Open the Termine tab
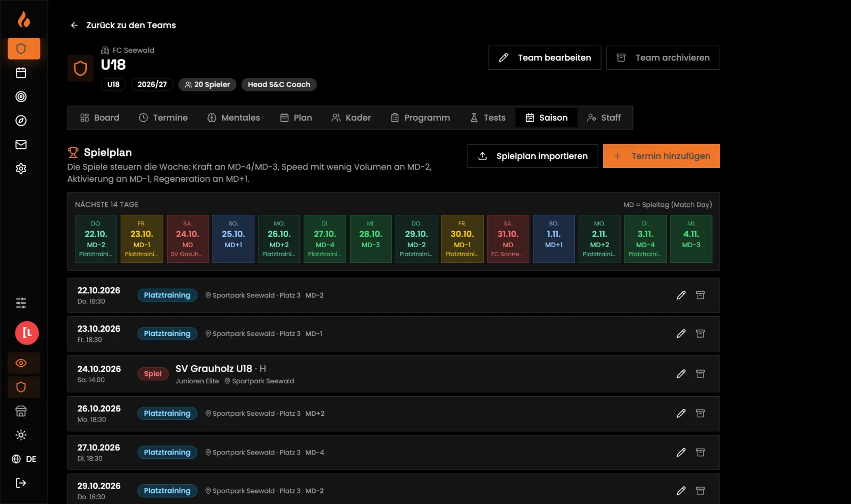 point(163,117)
